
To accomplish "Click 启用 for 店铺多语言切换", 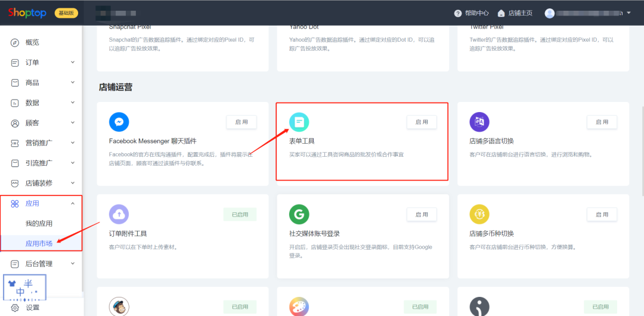I will pos(602,122).
